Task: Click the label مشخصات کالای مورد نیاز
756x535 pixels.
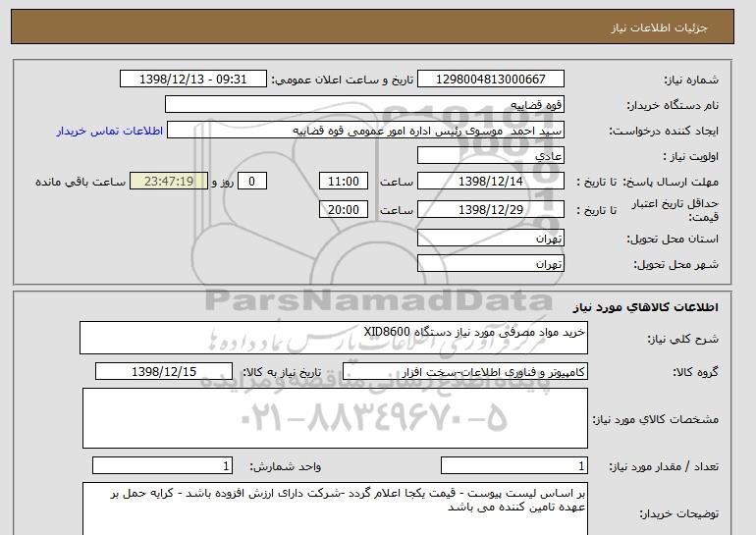Action: pyautogui.click(x=655, y=419)
